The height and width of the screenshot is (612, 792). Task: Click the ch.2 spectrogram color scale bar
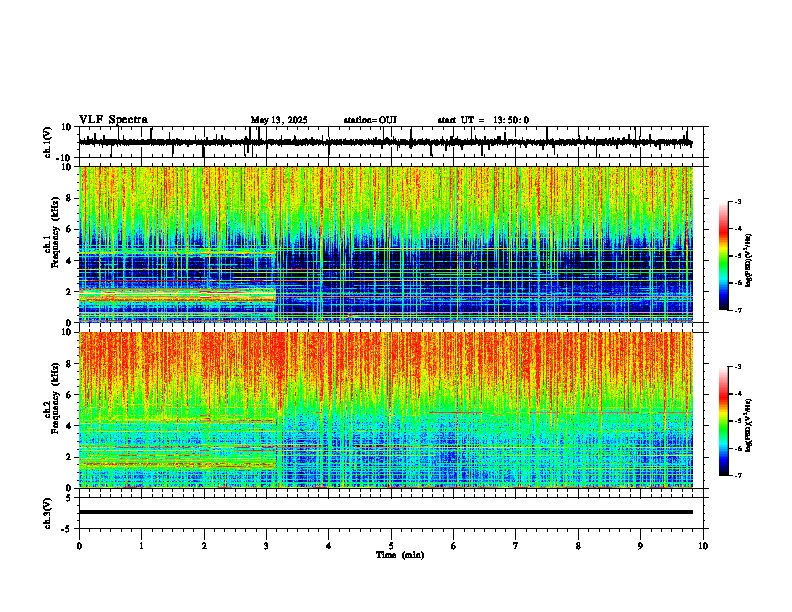[x=724, y=421]
